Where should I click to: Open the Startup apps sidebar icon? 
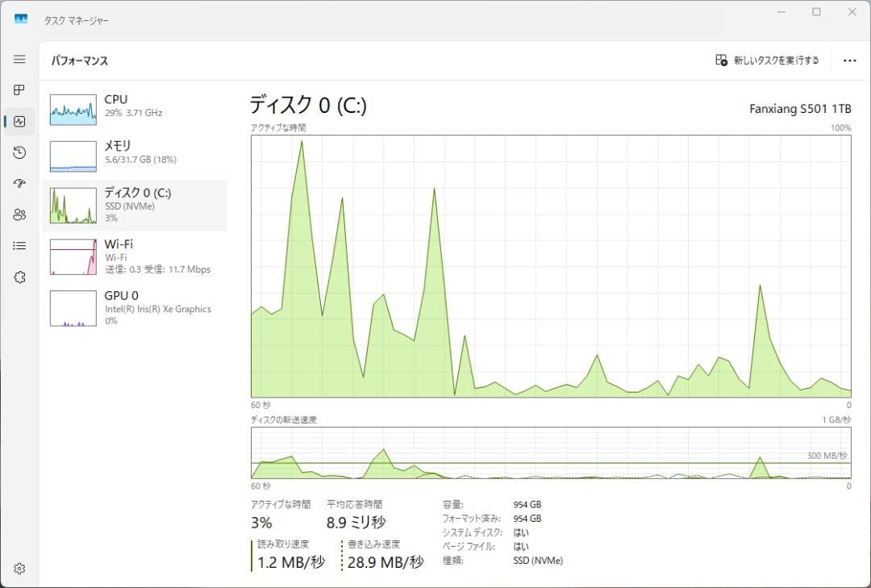(19, 183)
